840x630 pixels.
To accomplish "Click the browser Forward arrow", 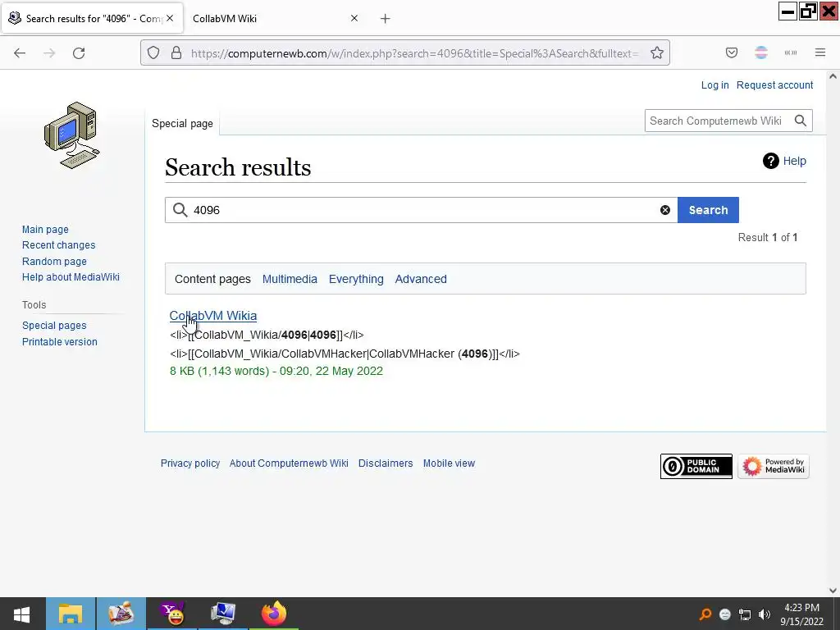I will click(x=49, y=53).
